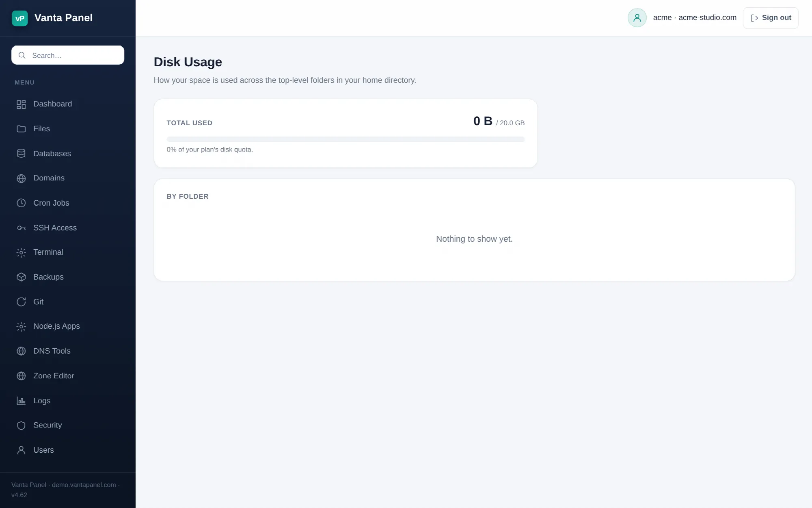Open Node.js Apps in sidebar
This screenshot has height=508, width=812.
(68, 326)
